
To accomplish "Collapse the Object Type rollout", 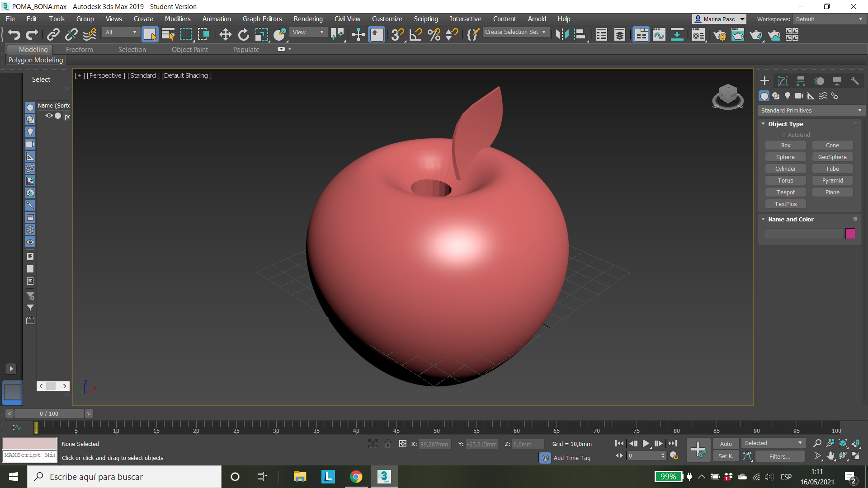I will pos(763,124).
